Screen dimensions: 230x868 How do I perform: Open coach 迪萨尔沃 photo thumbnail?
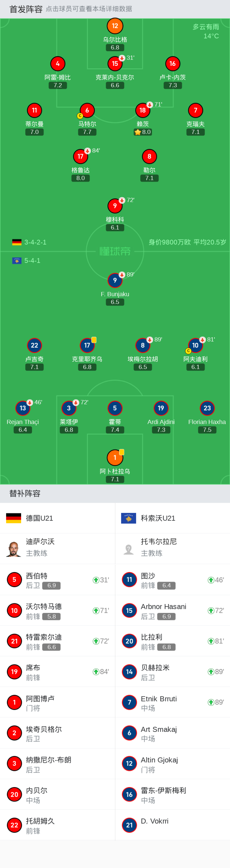click(x=13, y=548)
